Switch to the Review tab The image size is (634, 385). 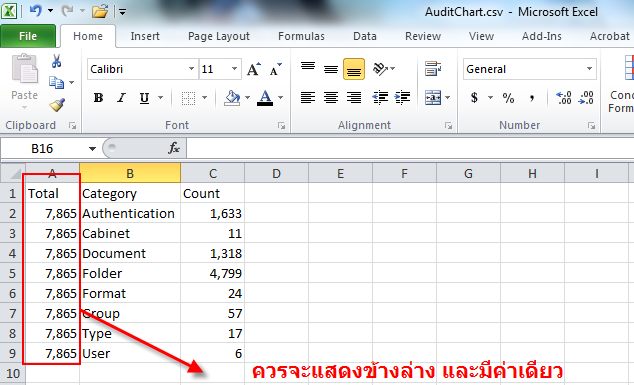423,36
